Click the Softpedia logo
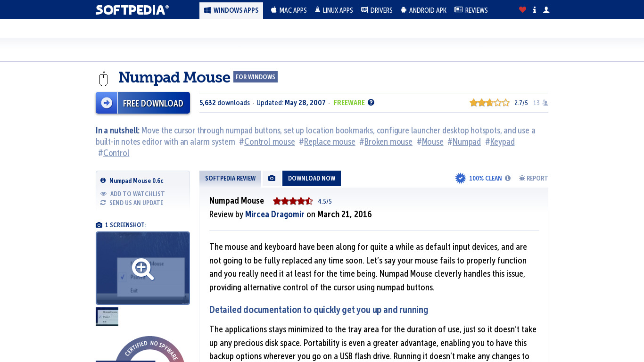The height and width of the screenshot is (362, 644). click(132, 10)
